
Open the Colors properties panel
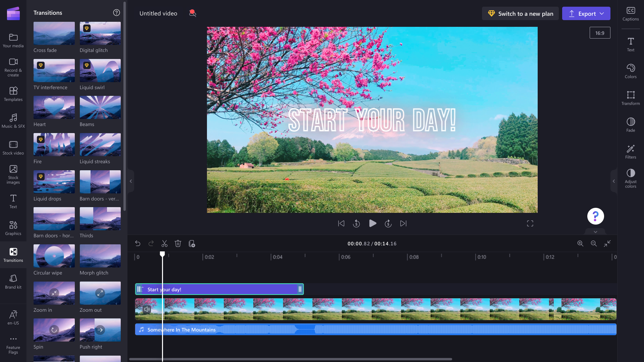click(x=631, y=71)
